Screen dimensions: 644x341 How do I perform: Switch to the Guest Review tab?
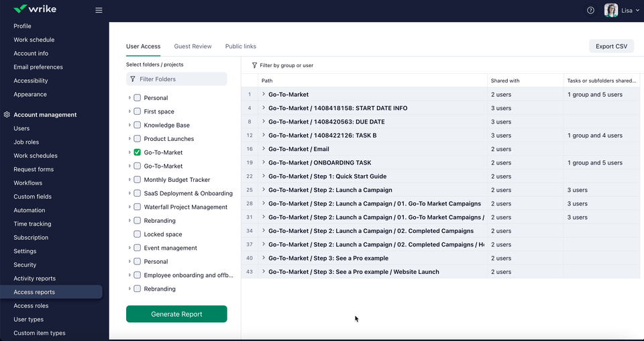tap(193, 46)
